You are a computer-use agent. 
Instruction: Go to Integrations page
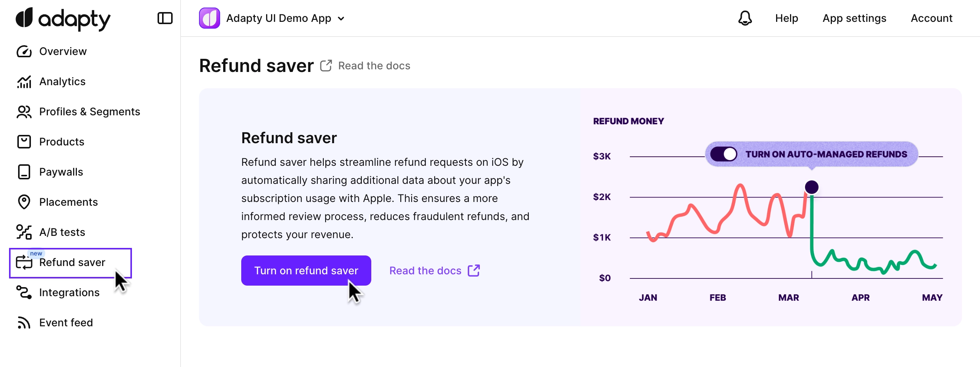[x=69, y=292]
